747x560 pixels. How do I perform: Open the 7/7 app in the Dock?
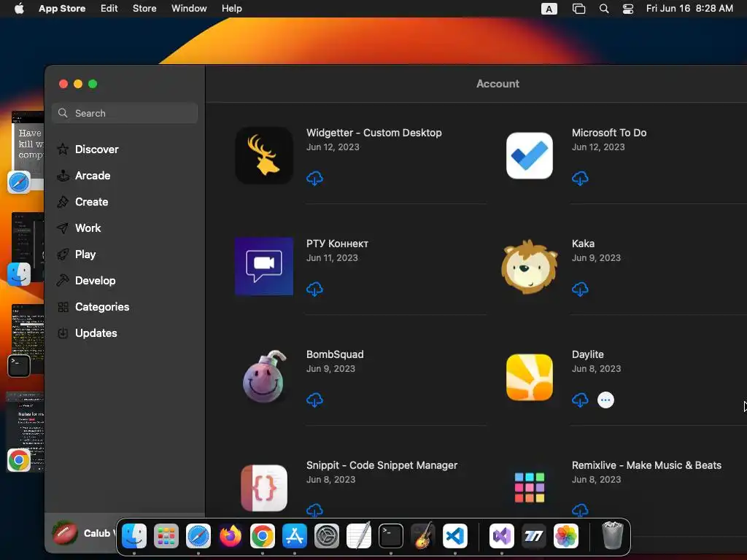point(533,536)
